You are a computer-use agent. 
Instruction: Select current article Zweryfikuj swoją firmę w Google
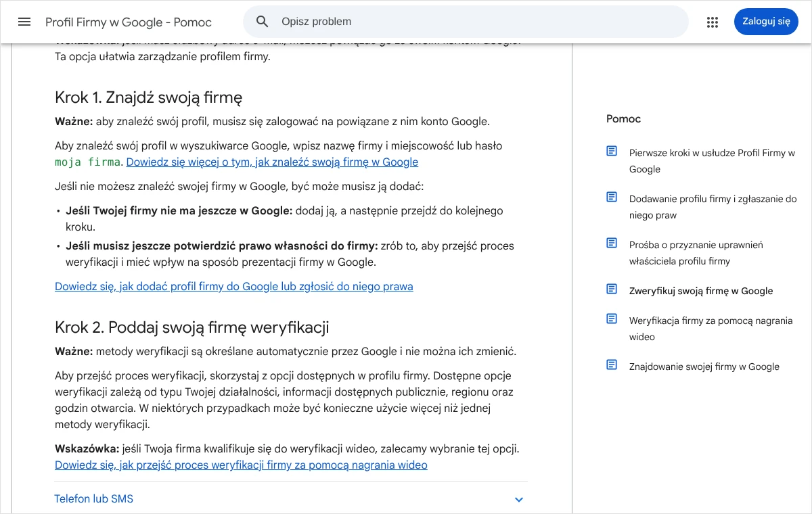click(701, 291)
